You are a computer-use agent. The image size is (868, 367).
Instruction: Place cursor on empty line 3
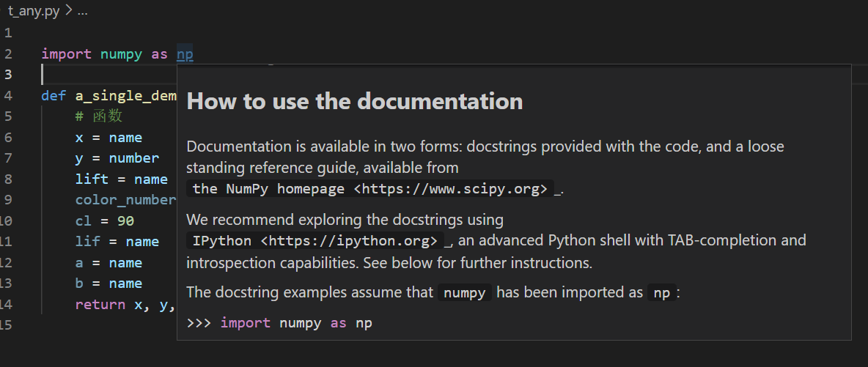point(109,75)
